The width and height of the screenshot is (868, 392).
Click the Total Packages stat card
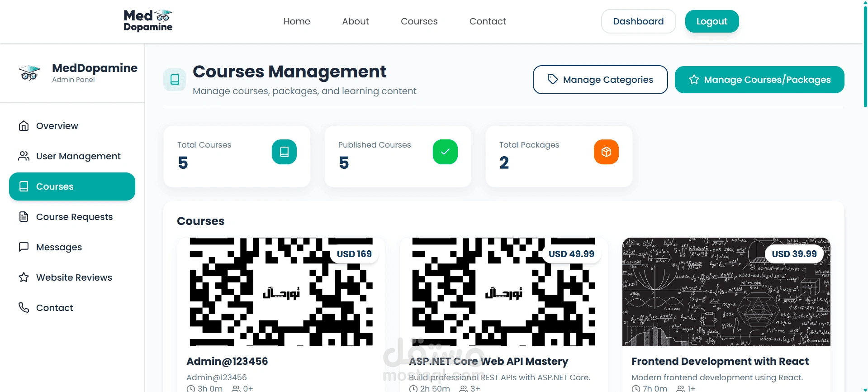(559, 156)
